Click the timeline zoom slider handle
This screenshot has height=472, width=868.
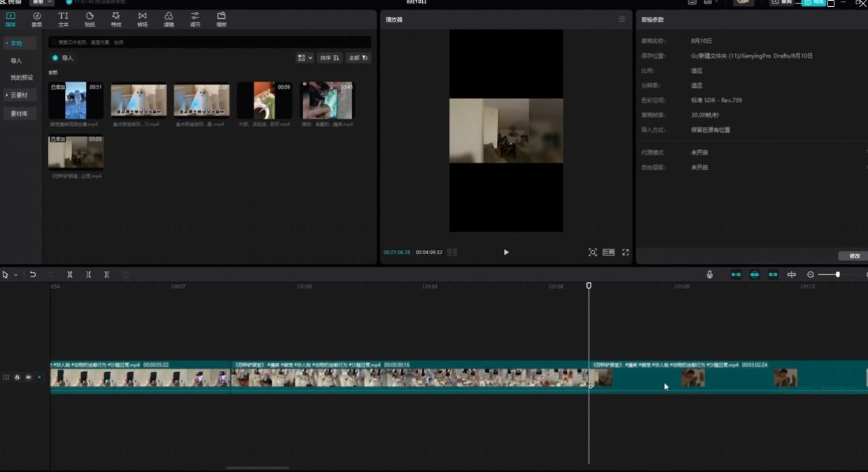[x=837, y=274]
